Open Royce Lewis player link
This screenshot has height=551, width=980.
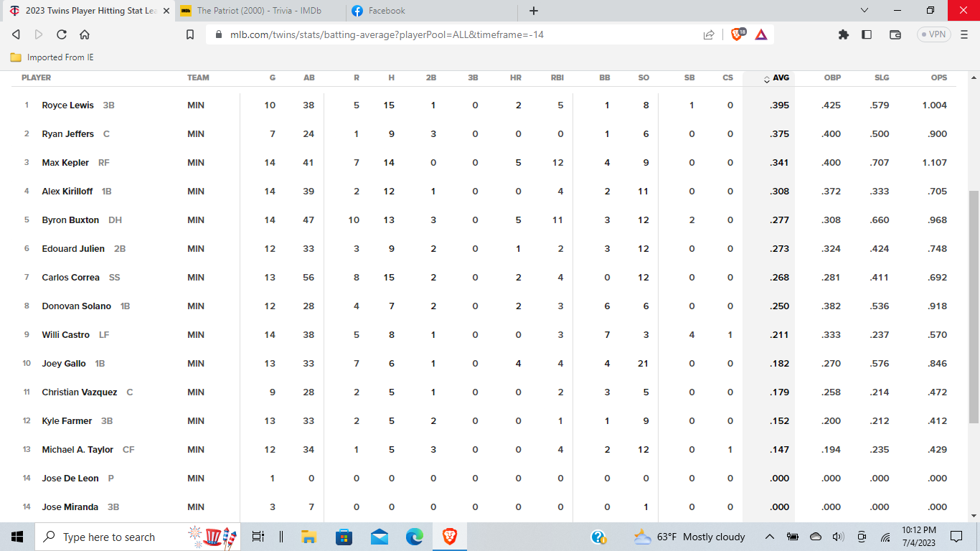67,105
